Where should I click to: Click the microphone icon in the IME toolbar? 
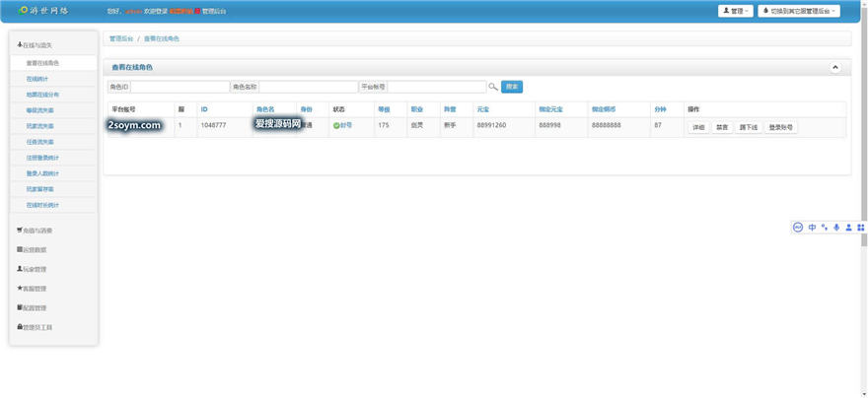tap(836, 227)
